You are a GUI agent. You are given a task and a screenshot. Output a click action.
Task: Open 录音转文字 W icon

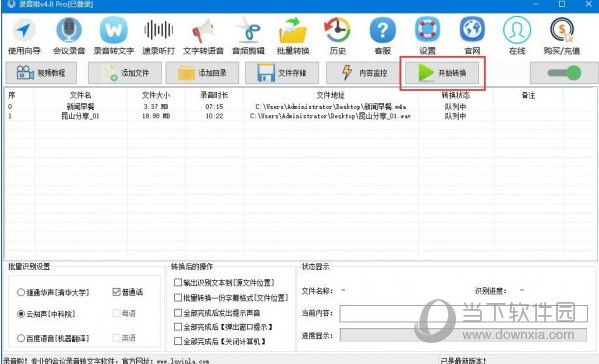(x=113, y=36)
